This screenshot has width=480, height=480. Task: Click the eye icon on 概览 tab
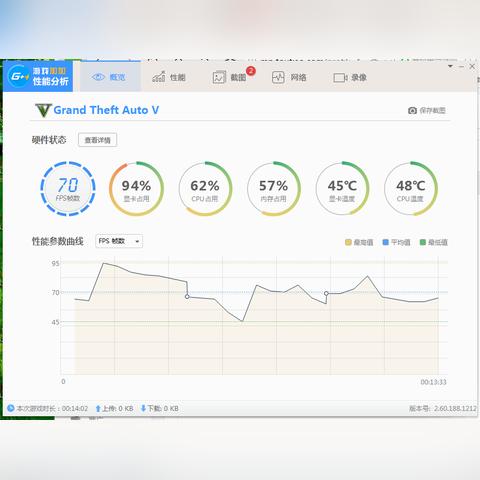pos(98,77)
